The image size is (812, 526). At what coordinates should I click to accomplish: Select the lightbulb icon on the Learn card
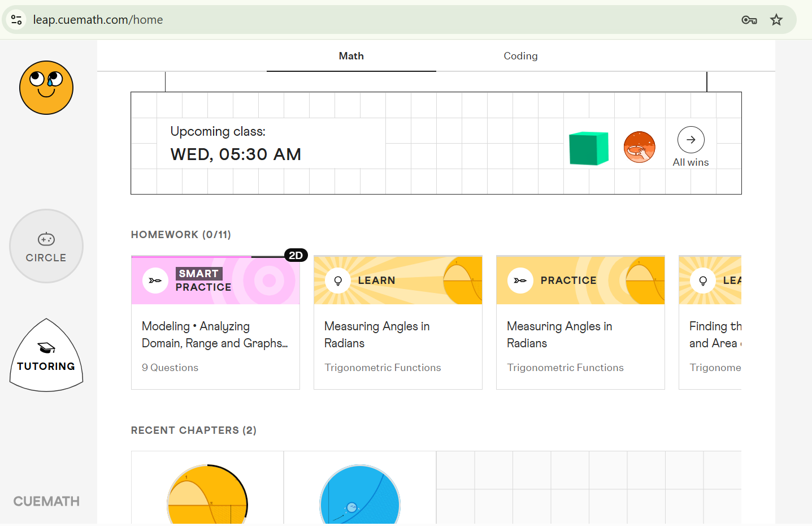[x=337, y=280]
